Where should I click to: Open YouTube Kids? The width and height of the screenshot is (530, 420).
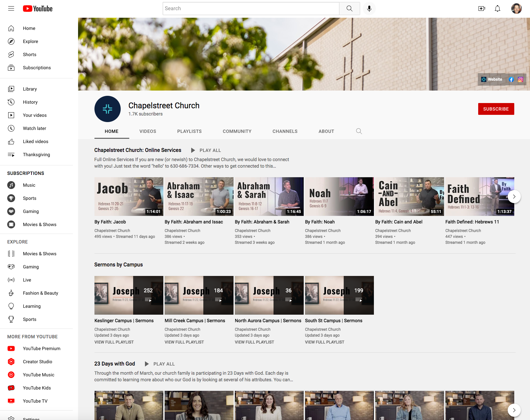(36, 388)
